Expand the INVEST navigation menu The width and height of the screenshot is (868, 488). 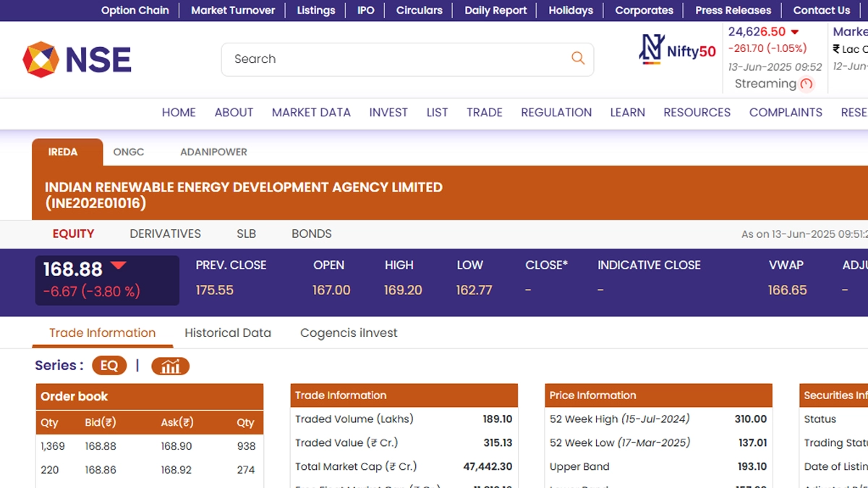388,112
